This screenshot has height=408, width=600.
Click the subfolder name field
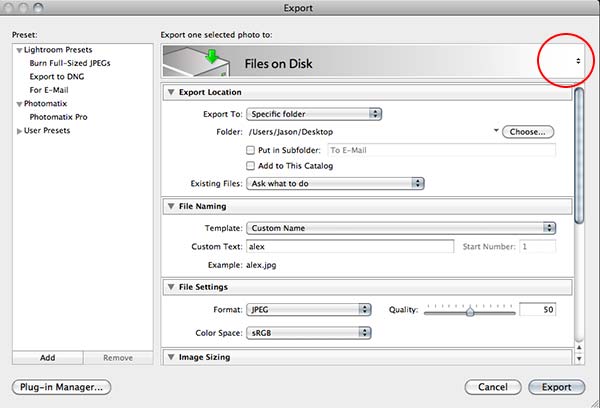click(x=442, y=150)
